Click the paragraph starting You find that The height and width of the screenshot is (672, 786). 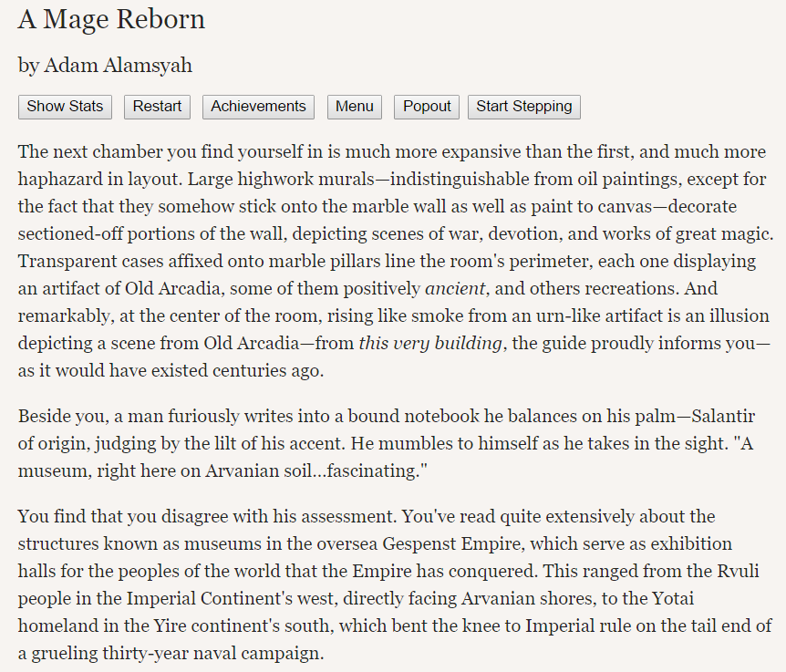tap(395, 584)
